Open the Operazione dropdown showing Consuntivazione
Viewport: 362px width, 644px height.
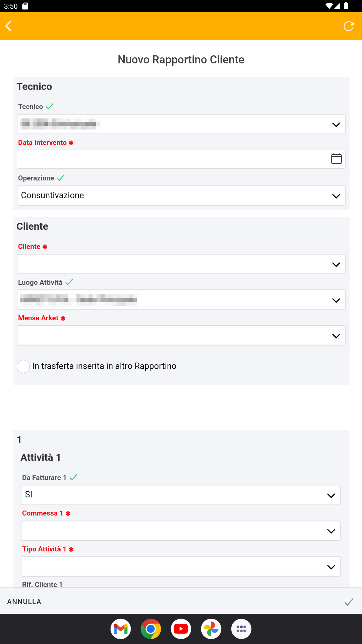[181, 196]
